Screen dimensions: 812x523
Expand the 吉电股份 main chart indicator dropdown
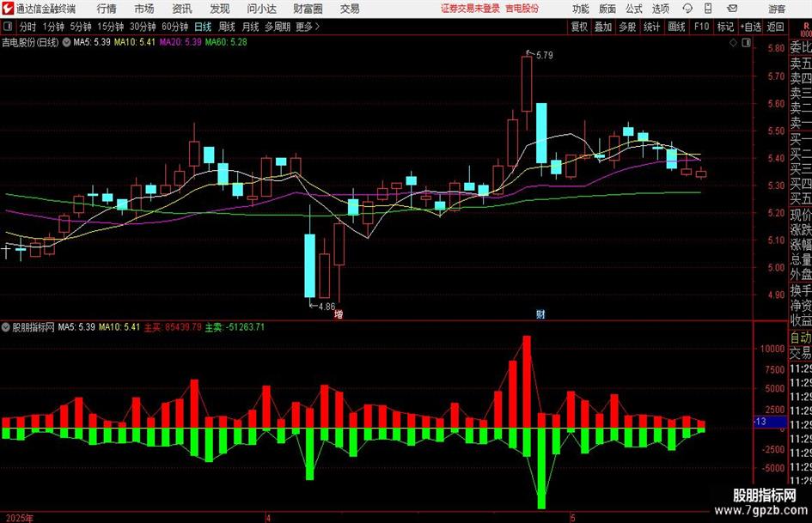point(67,42)
